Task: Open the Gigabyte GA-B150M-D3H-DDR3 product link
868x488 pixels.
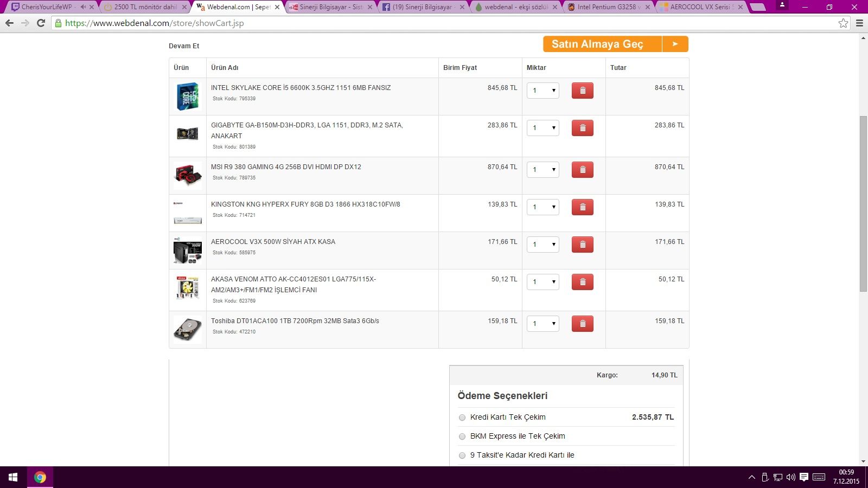Action: click(307, 131)
